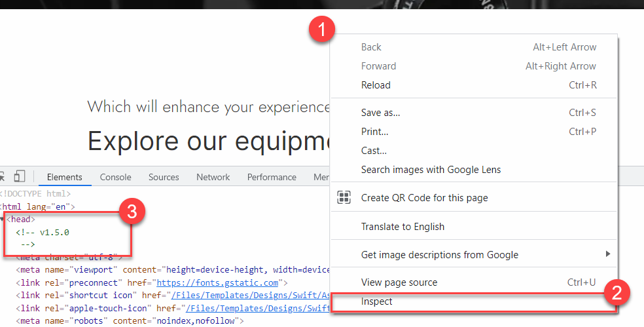The width and height of the screenshot is (644, 327).
Task: Go to the Performance tab
Action: tap(272, 177)
